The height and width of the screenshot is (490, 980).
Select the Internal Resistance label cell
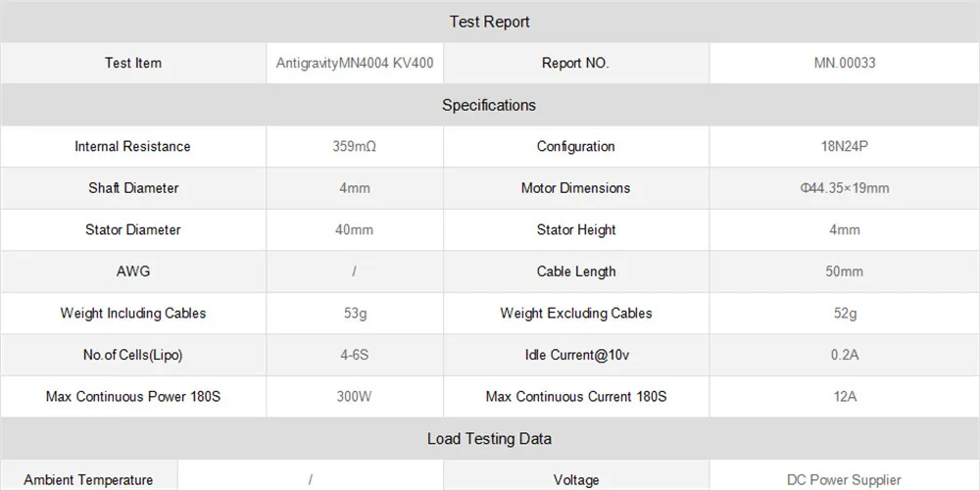pos(133,146)
